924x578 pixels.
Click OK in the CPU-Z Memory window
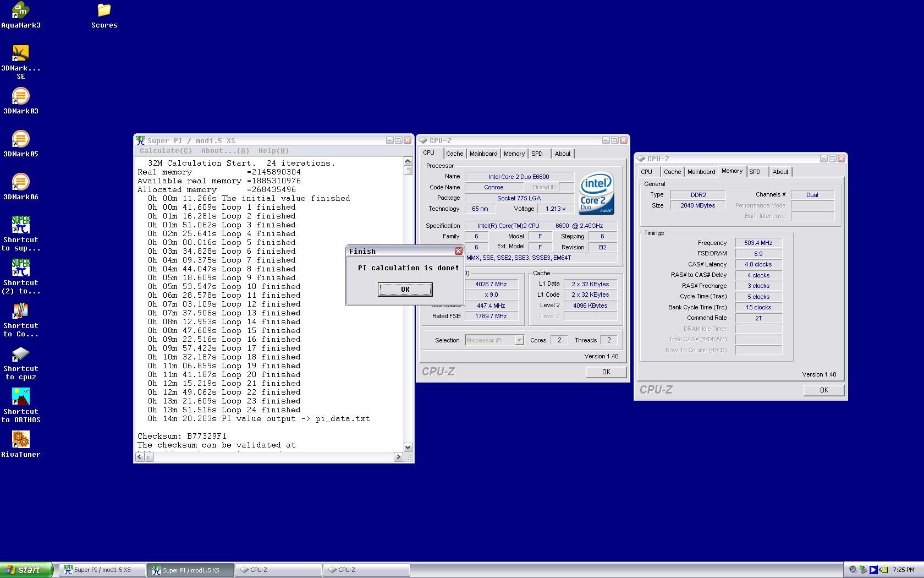coord(824,390)
